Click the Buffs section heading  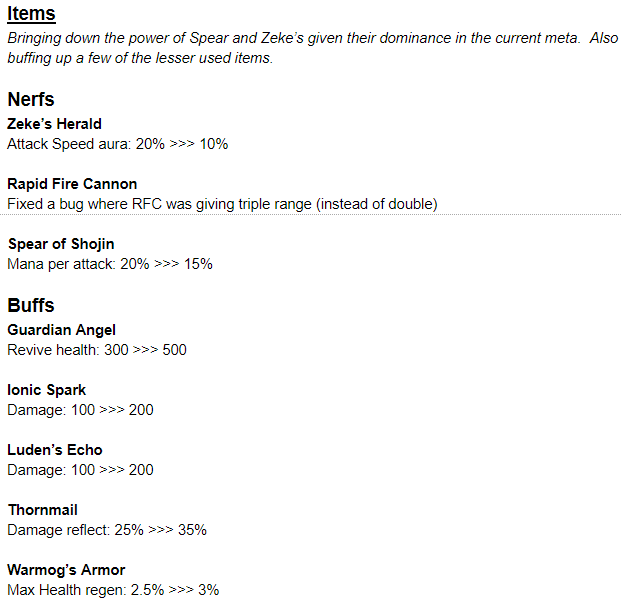point(31,305)
